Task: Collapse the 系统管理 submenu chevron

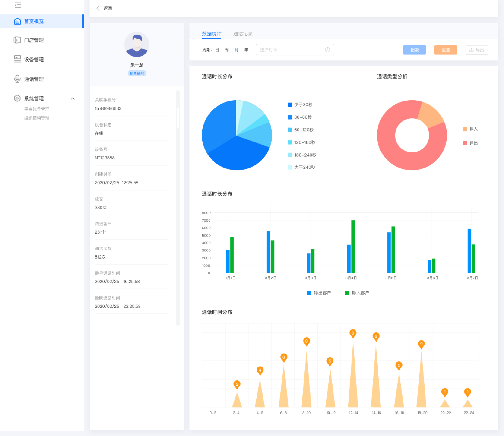Action: click(73, 99)
